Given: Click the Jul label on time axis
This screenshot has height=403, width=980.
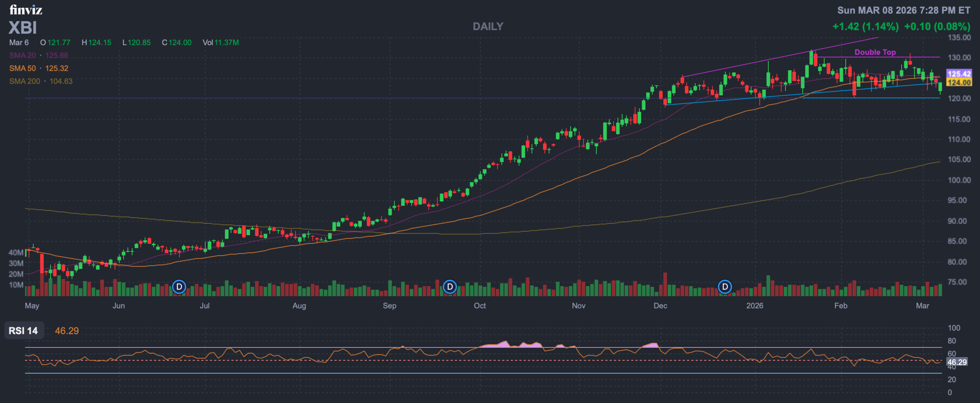Looking at the screenshot, I should 205,306.
